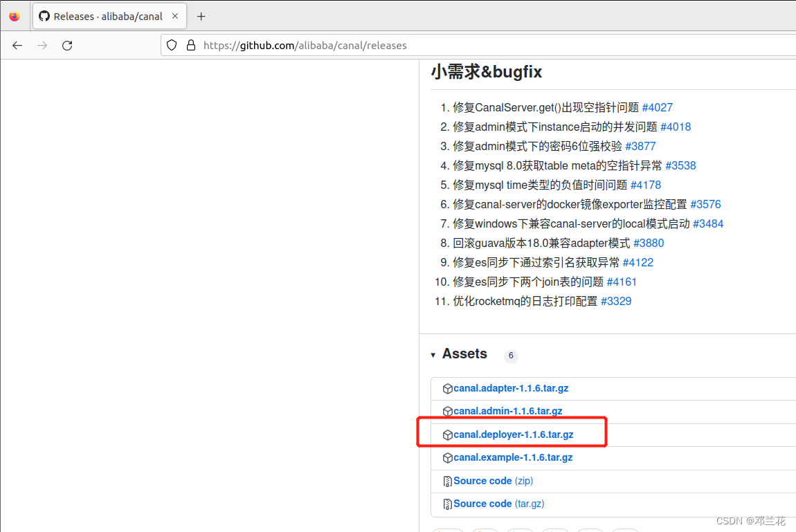The image size is (796, 532).
Task: Click the 小需求&bugfix heading
Action: click(x=487, y=71)
